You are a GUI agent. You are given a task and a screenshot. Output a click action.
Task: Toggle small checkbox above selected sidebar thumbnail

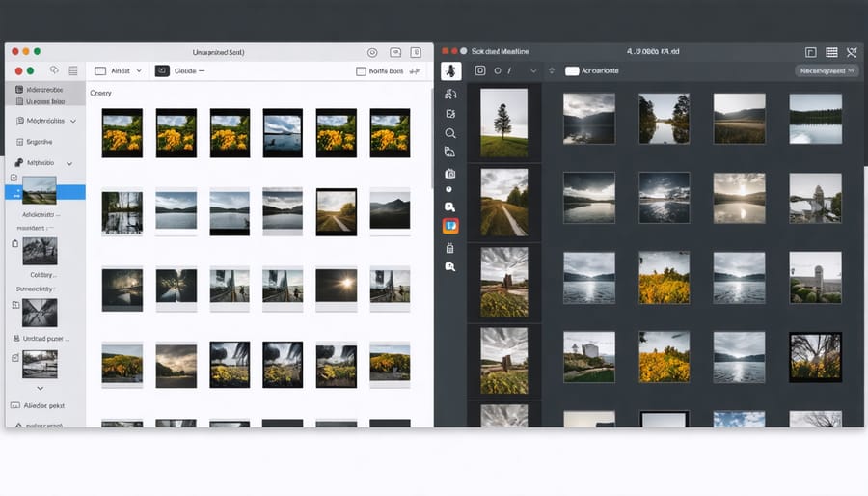point(14,178)
